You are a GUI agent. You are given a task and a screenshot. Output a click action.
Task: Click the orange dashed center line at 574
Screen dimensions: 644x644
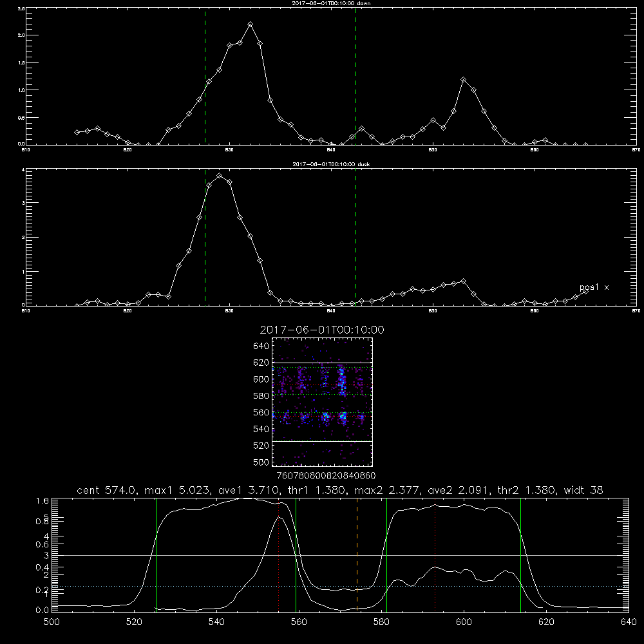click(357, 554)
